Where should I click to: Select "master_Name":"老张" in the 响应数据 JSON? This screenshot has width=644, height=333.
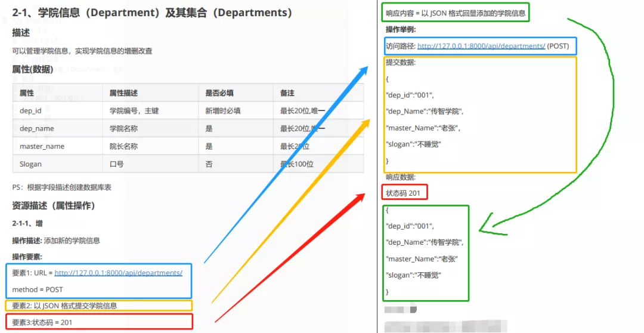coord(422,259)
